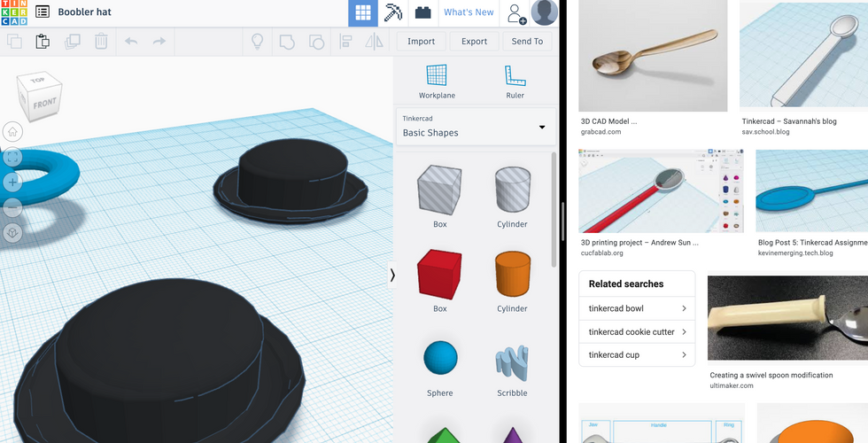Expand the tinkercad bowl related search

coord(637,308)
